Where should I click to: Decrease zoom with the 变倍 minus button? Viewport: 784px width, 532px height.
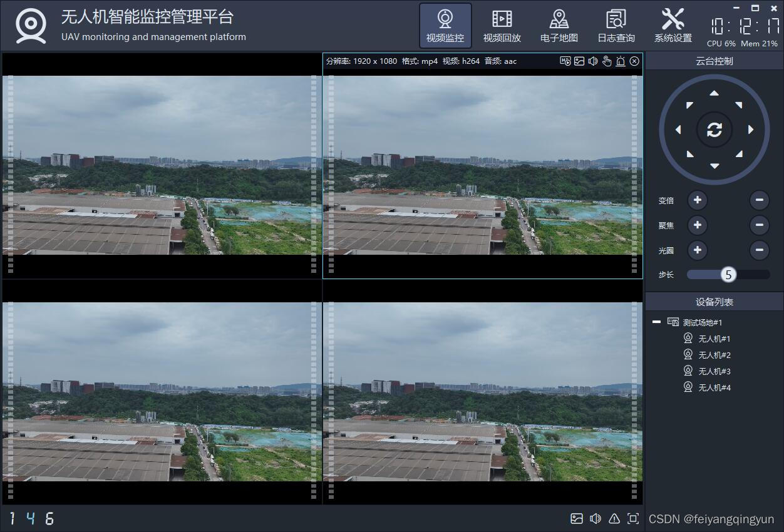(759, 200)
